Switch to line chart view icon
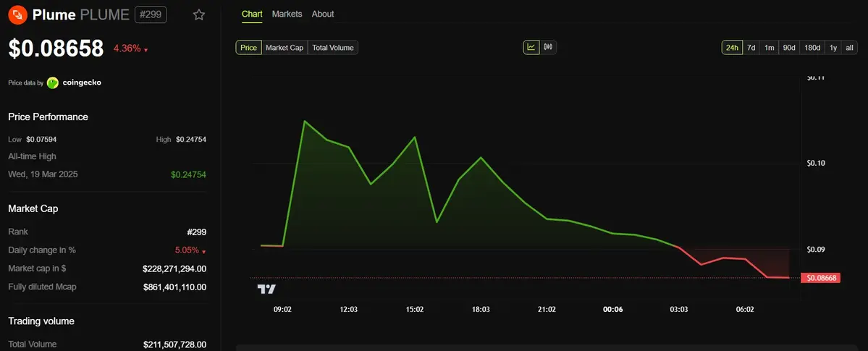The height and width of the screenshot is (351, 868). pos(531,48)
